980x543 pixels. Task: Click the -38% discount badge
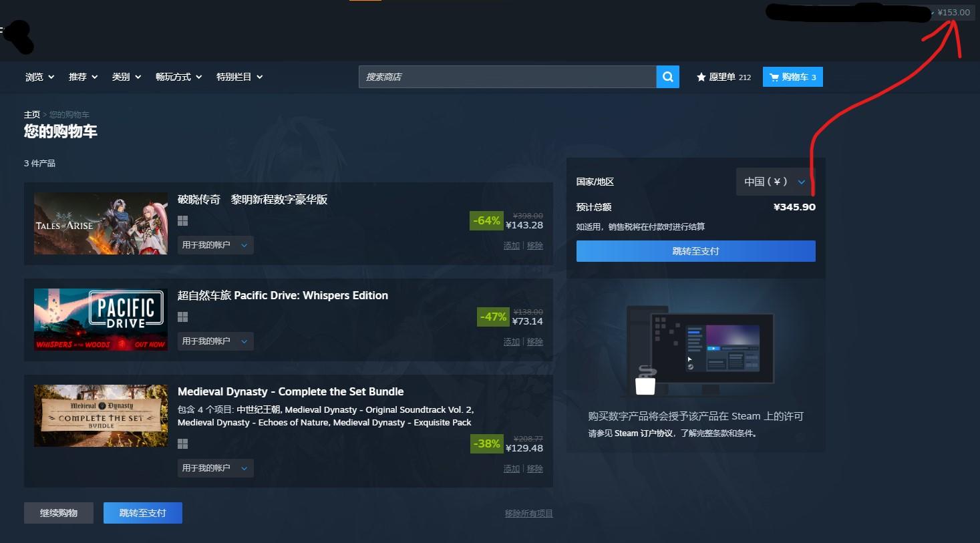click(x=486, y=444)
